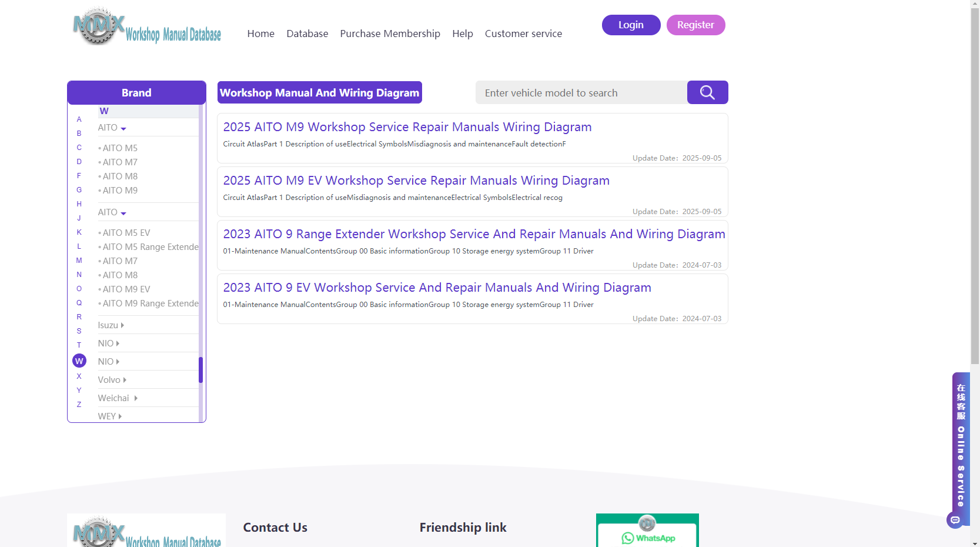Screen dimensions: 980x547
Task: Select AITO M9 Range Extender model
Action: [x=148, y=303]
